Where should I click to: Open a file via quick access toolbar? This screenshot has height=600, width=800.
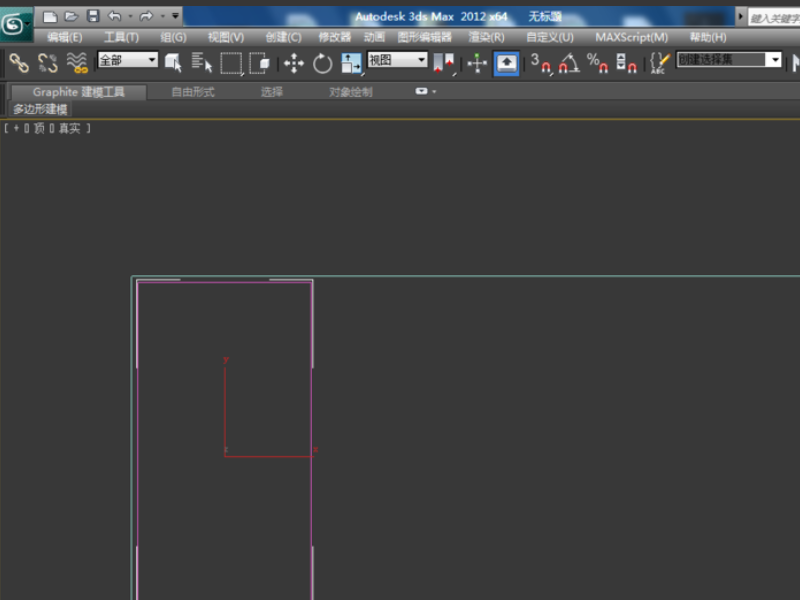coord(71,17)
